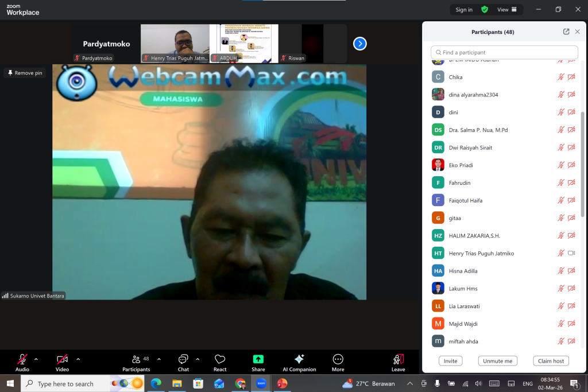Open the React emoji panel

tap(220, 360)
